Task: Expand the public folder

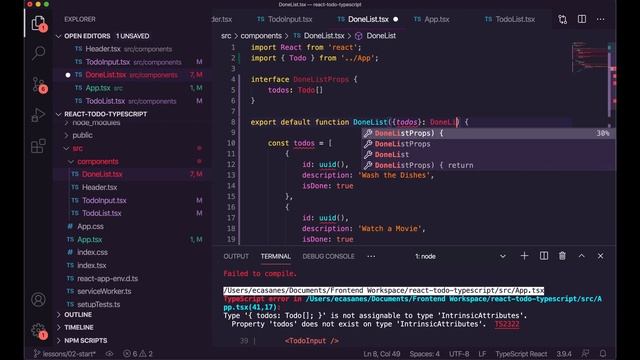Action: tap(82, 135)
